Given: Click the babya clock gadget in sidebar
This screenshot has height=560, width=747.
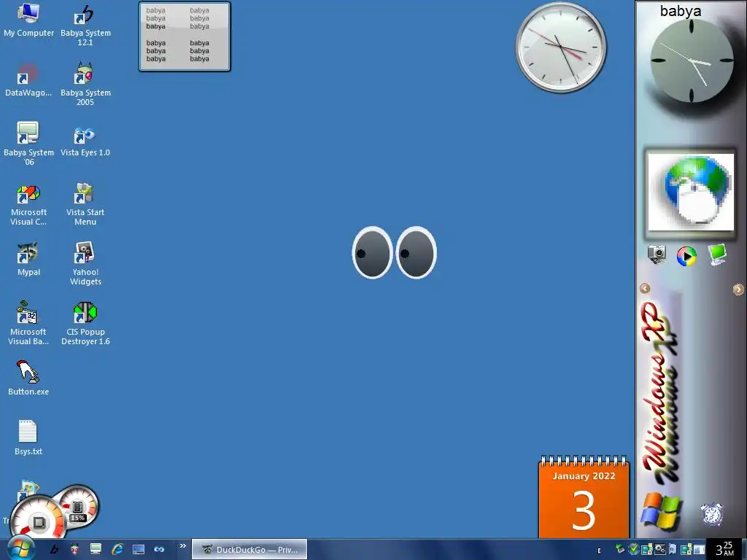Looking at the screenshot, I should point(690,61).
